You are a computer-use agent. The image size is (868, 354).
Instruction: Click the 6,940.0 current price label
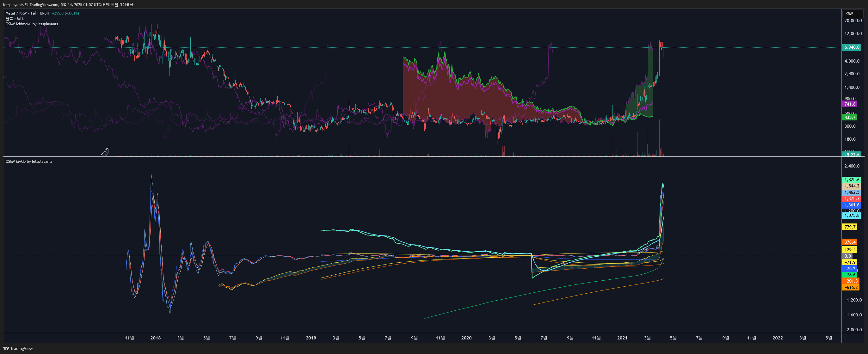pos(852,47)
